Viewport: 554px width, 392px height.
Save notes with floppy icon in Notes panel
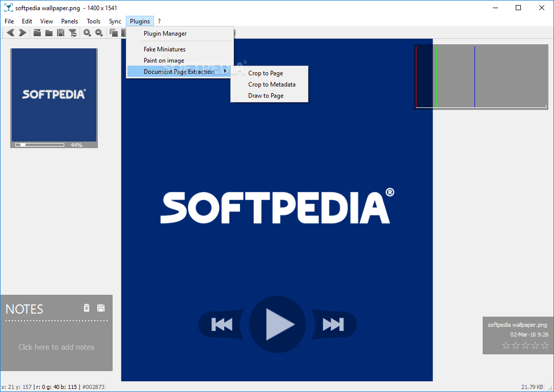tap(101, 307)
